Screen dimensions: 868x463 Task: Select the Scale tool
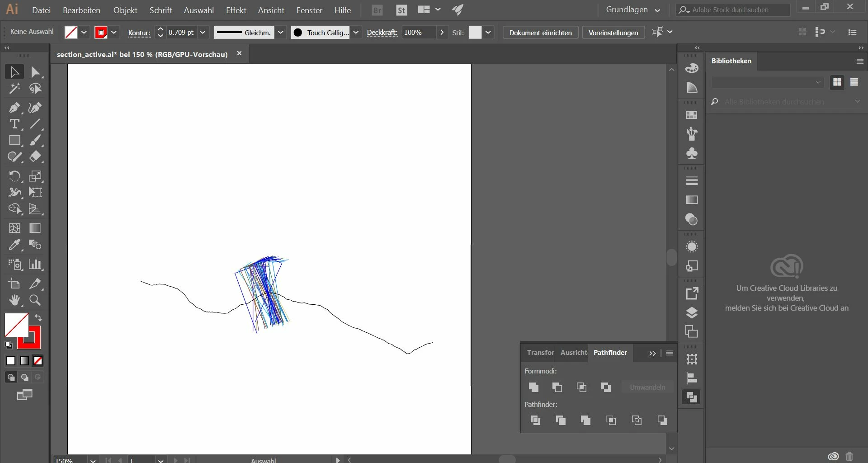pos(35,176)
